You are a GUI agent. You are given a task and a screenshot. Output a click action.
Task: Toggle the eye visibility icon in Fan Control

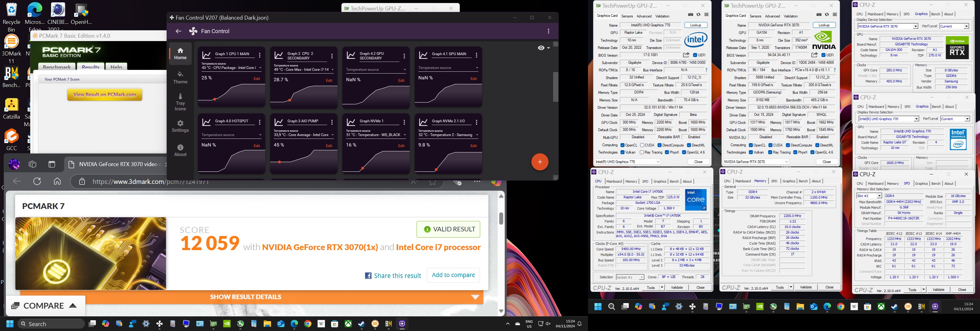tap(541, 48)
